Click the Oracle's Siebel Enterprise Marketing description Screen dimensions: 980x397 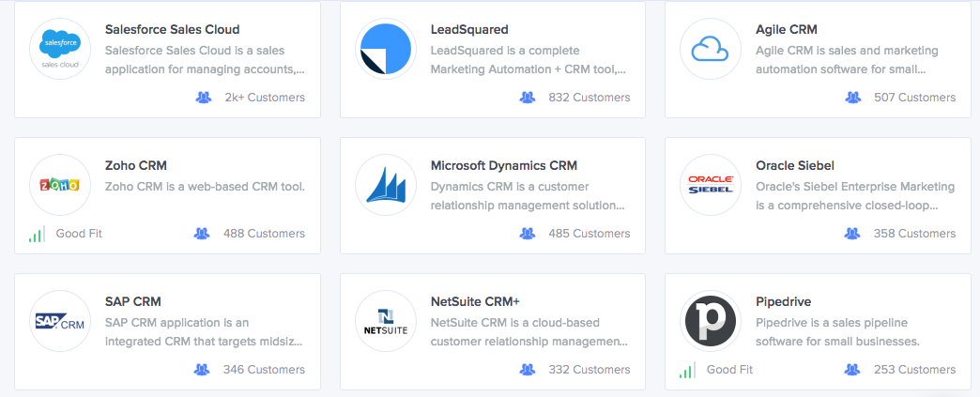pos(855,196)
